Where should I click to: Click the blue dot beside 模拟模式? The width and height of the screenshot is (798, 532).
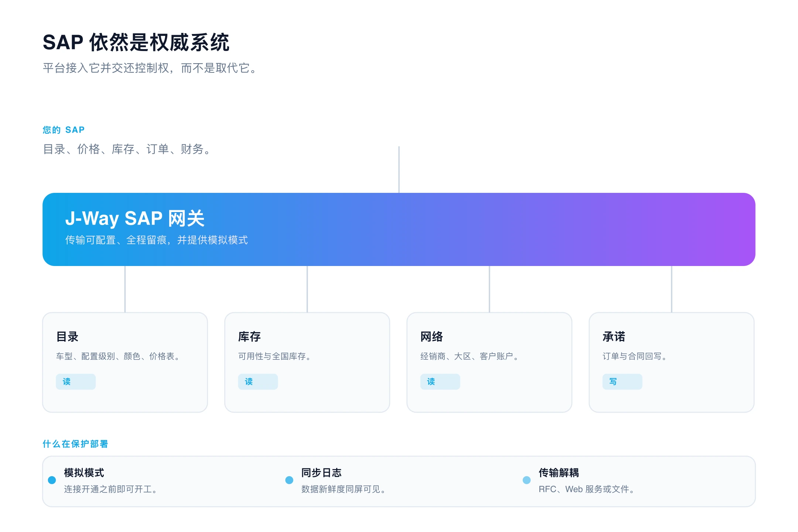[x=52, y=480]
